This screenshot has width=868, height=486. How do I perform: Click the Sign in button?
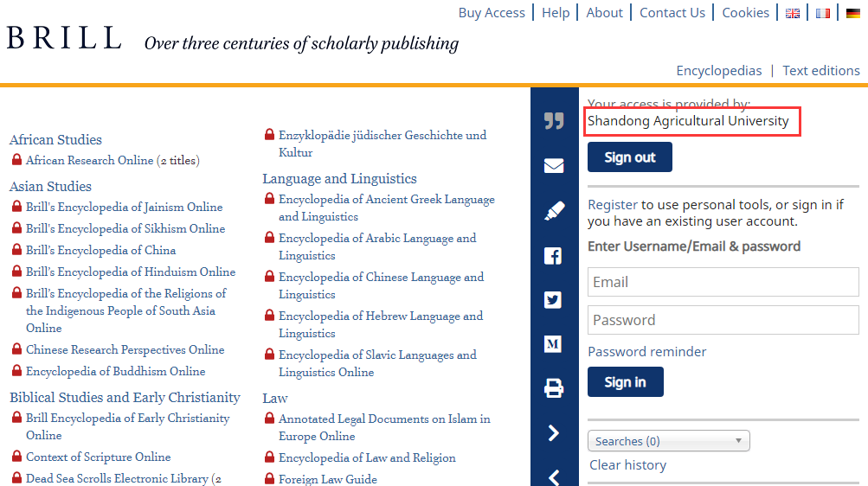pyautogui.click(x=626, y=382)
